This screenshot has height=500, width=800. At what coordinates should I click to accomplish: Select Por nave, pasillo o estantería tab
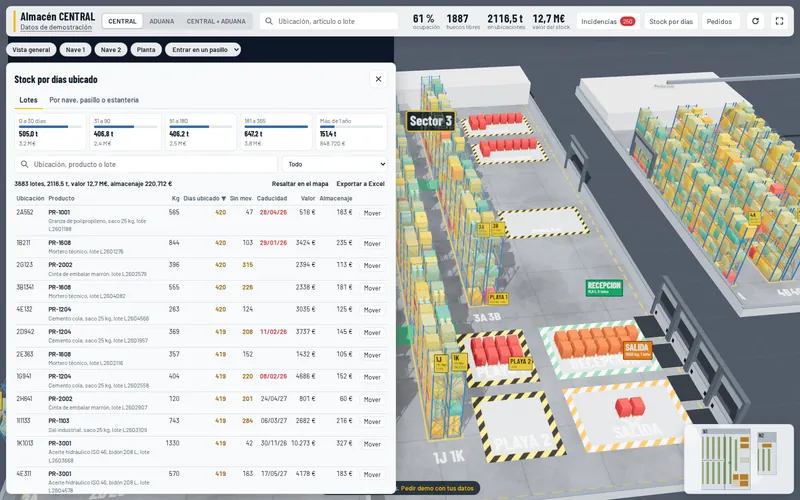pos(94,100)
